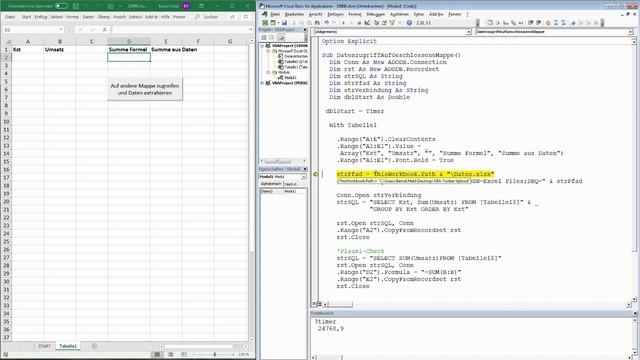Click insert function fx icon

click(104, 30)
